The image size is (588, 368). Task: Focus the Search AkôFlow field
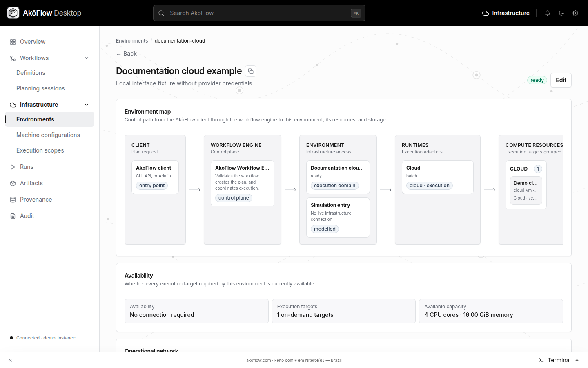(259, 13)
